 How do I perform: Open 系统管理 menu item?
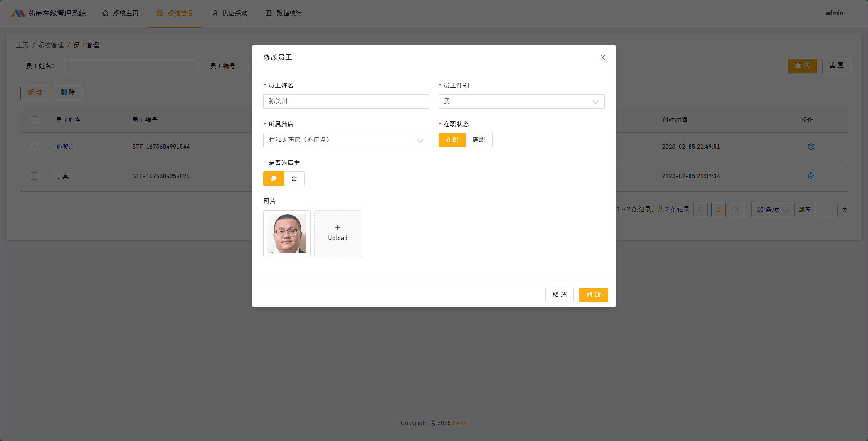coord(175,14)
